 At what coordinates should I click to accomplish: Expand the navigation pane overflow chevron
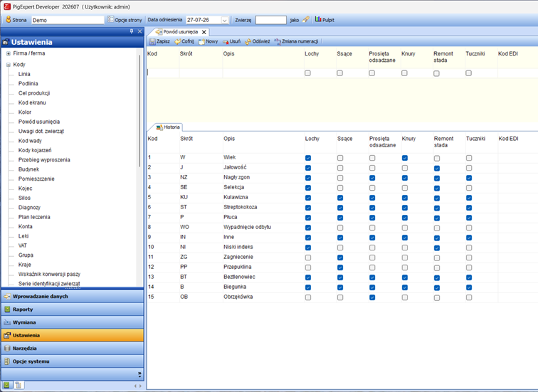click(139, 374)
